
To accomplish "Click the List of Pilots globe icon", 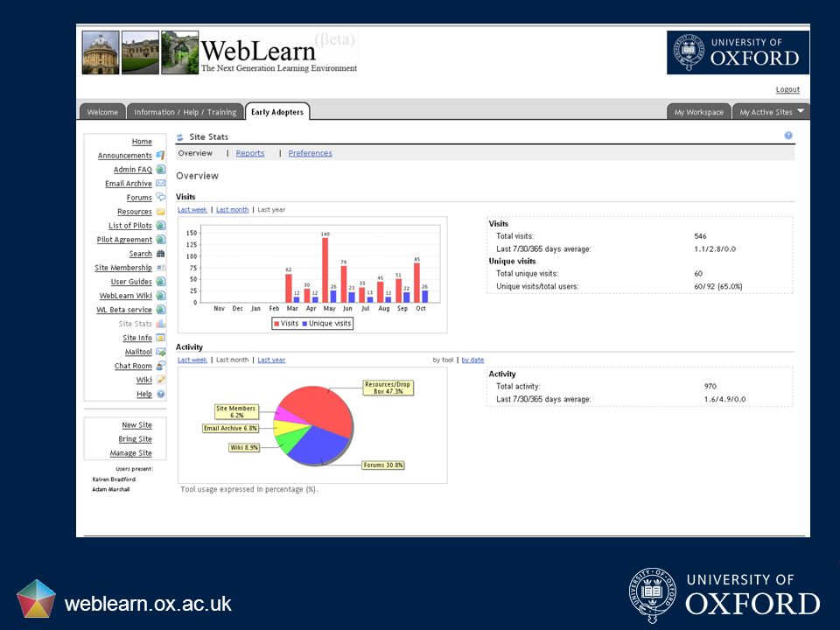I will click(160, 226).
